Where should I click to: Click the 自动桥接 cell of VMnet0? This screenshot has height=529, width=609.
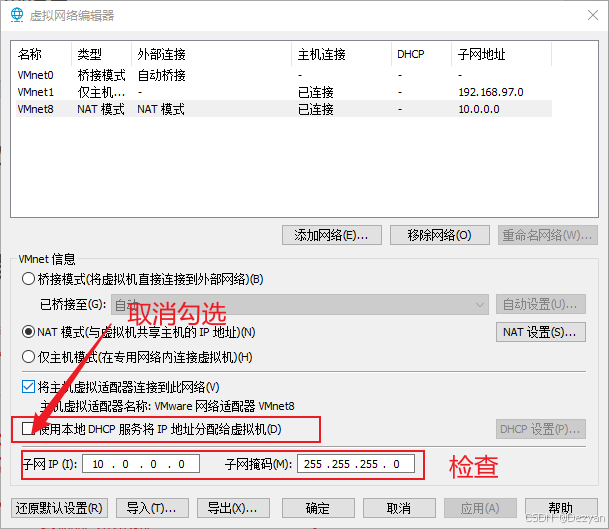162,75
